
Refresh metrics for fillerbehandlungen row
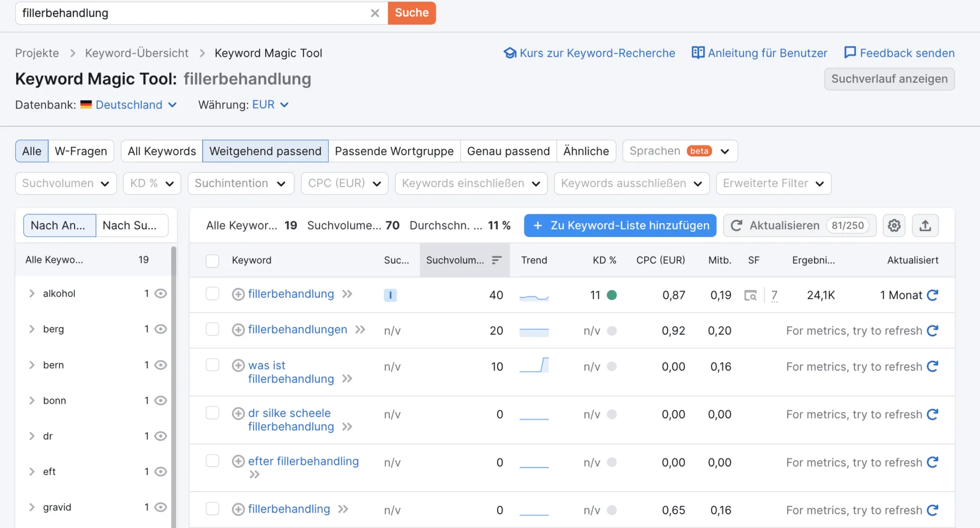click(933, 331)
